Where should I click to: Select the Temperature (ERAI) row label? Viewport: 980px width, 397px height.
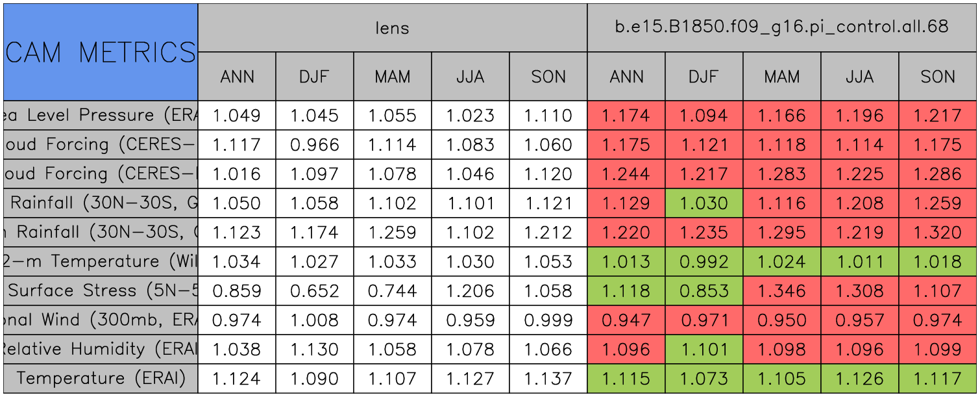coord(100,379)
